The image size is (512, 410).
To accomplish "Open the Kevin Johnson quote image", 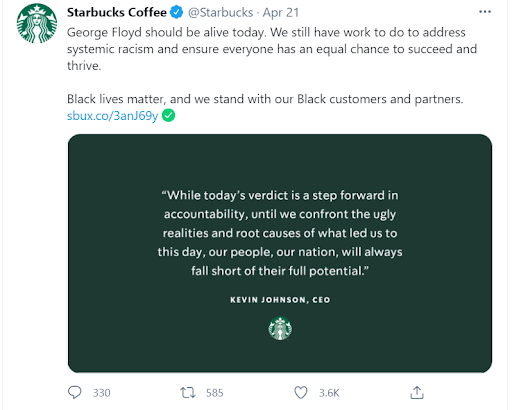I will pyautogui.click(x=280, y=253).
